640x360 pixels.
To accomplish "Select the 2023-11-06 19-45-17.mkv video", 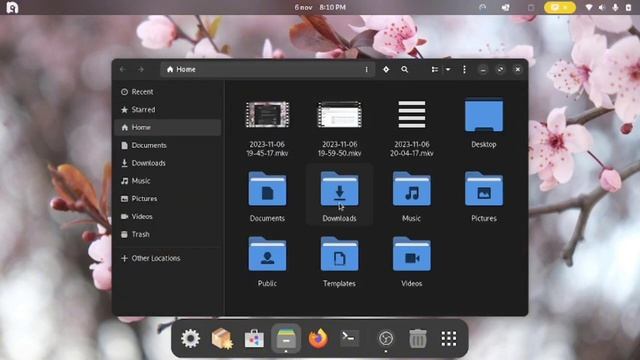I will (x=267, y=128).
